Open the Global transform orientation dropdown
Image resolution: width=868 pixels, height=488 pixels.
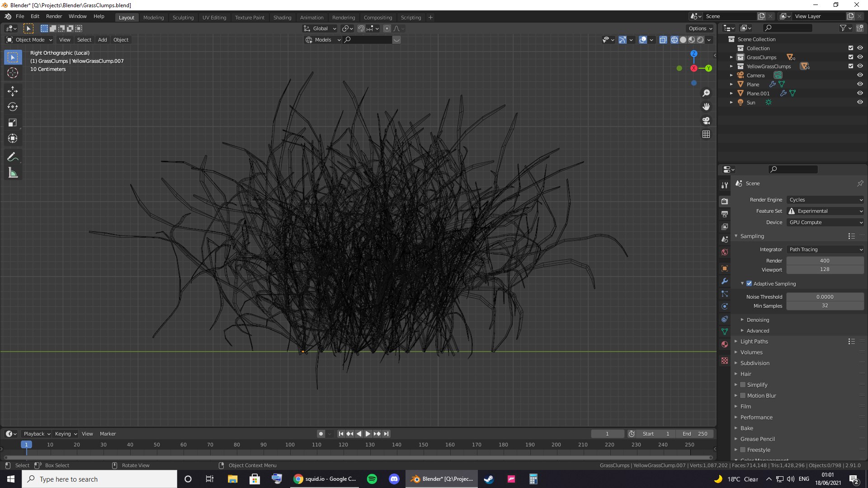(320, 28)
